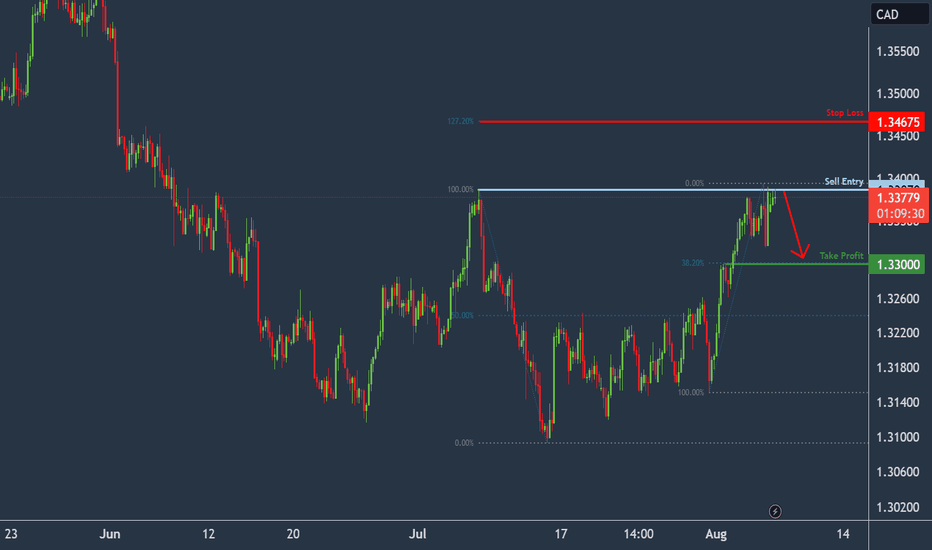Click the Jul date on time axis
The width and height of the screenshot is (932, 550).
(x=417, y=534)
